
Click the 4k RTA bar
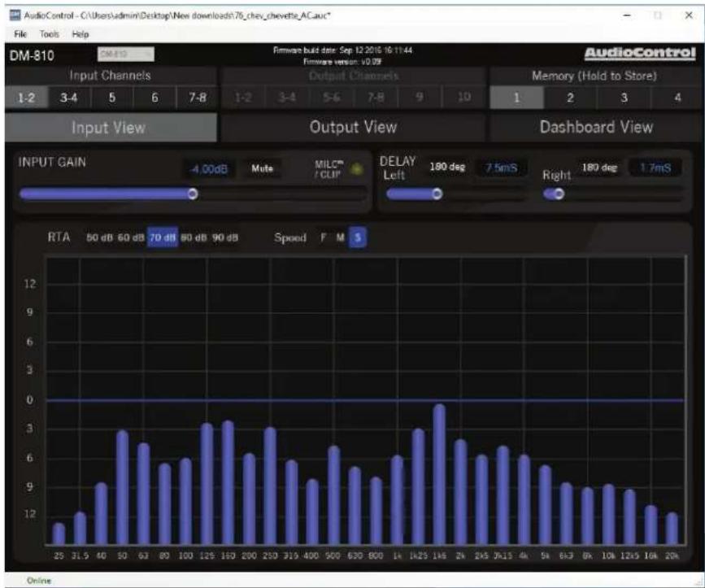point(524,500)
